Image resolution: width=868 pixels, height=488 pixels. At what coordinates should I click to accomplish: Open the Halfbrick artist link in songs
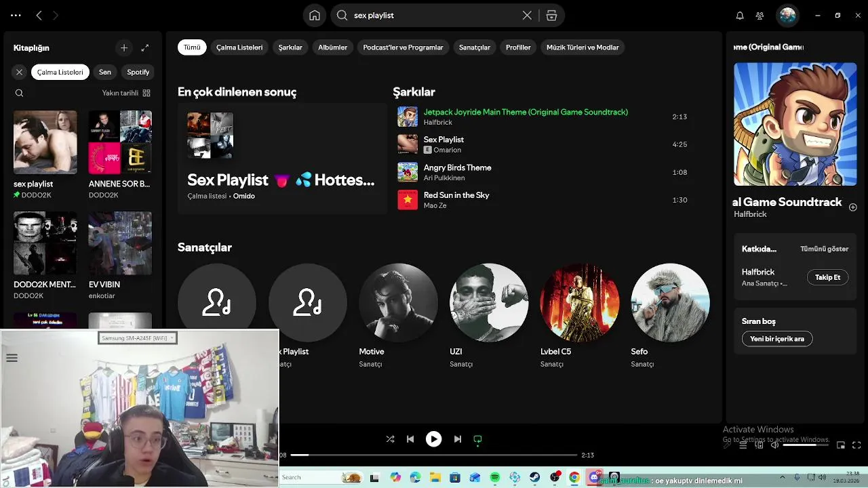coord(437,122)
